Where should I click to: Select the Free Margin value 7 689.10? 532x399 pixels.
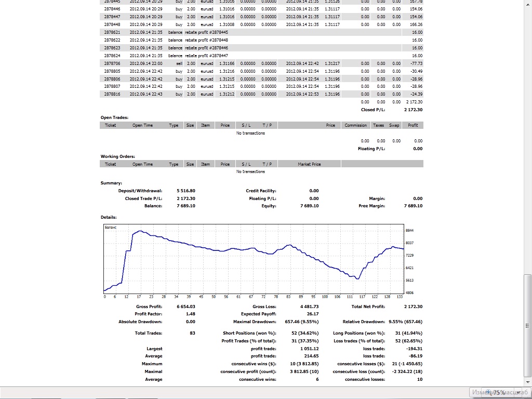(x=413, y=206)
